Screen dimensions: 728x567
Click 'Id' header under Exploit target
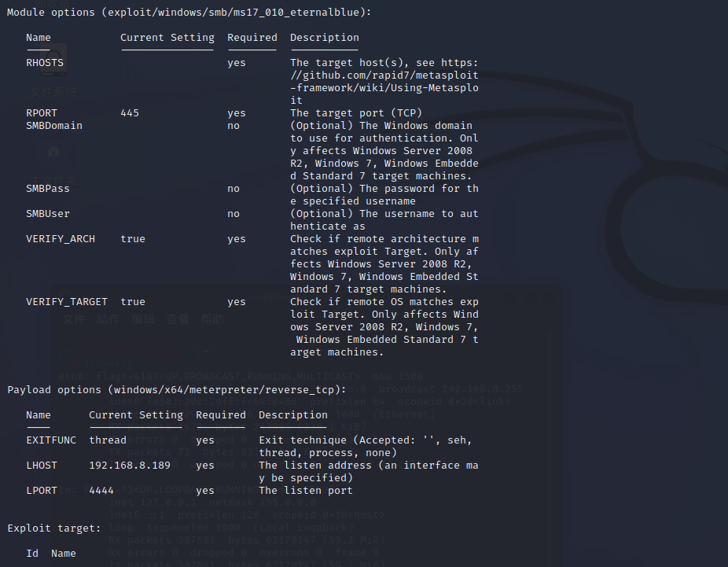click(32, 554)
